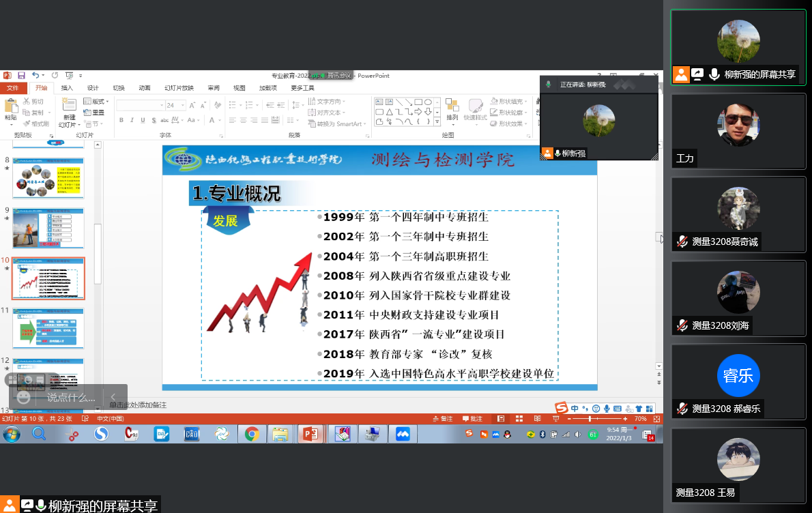812x513 pixels.
Task: Click the Save icon in quick access toolbar
Action: point(21,76)
